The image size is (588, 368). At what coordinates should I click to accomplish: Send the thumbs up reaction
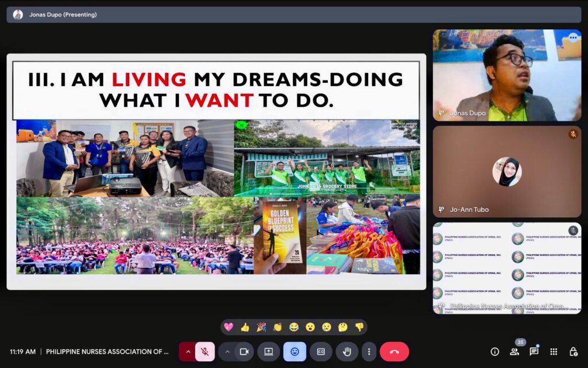pyautogui.click(x=245, y=327)
